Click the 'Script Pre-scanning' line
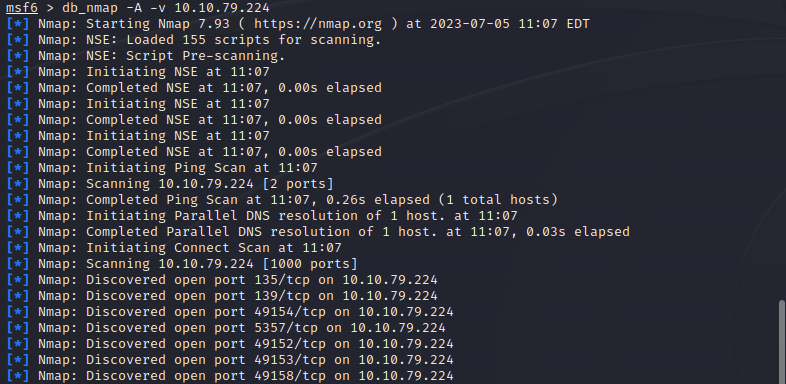786x384 pixels. point(146,56)
